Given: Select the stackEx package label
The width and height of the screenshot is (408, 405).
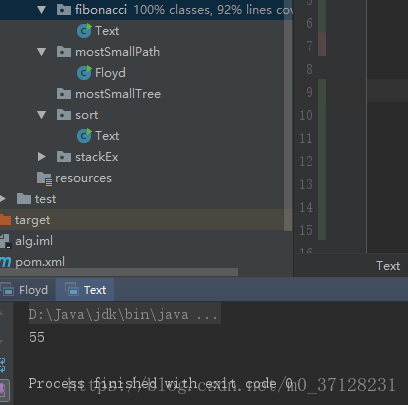Looking at the screenshot, I should (x=97, y=157).
